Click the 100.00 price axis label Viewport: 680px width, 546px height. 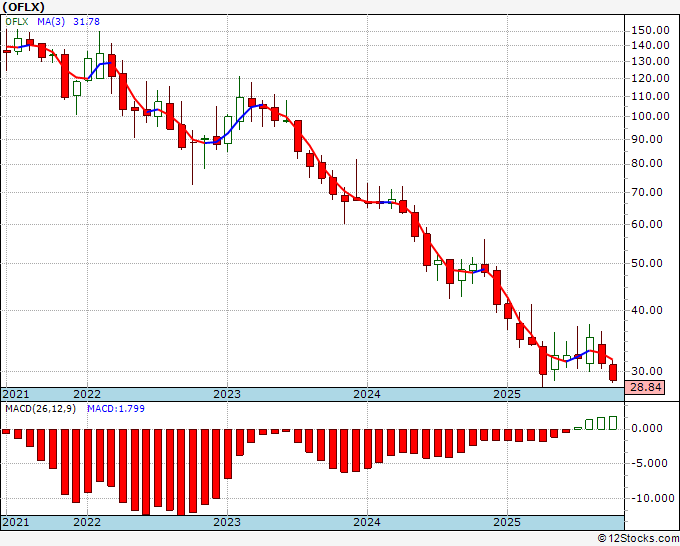pyautogui.click(x=650, y=116)
